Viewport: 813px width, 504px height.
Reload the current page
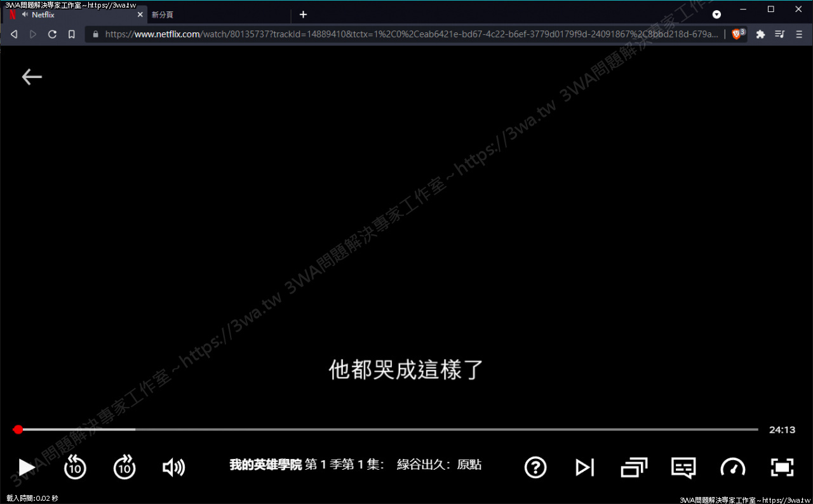click(52, 34)
